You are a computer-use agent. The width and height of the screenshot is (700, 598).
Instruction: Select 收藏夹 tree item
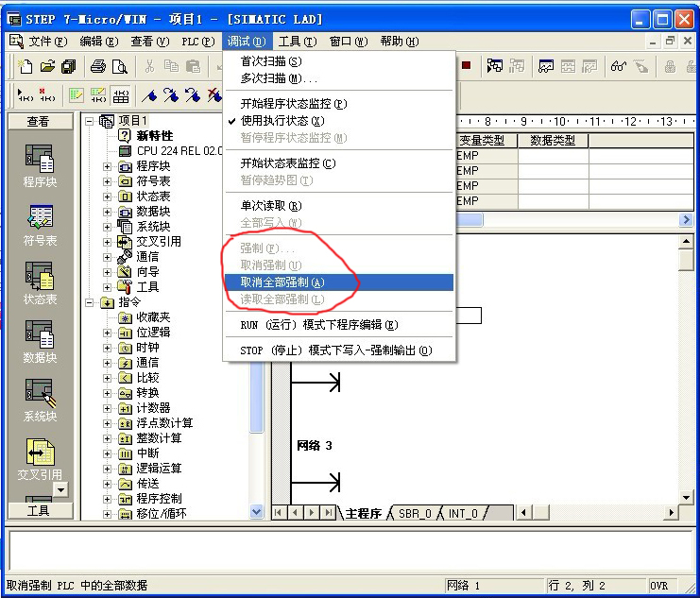[x=153, y=317]
